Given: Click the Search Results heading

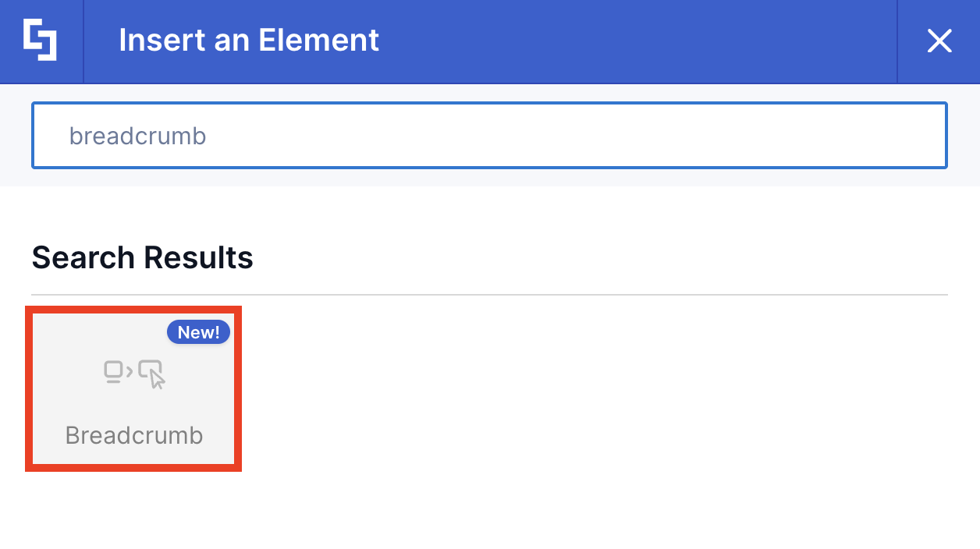Looking at the screenshot, I should point(142,257).
